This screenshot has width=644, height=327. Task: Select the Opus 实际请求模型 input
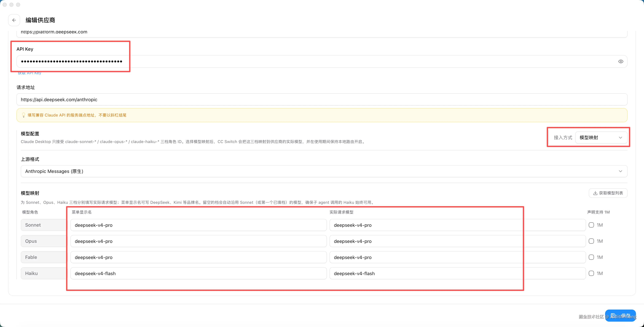coord(458,241)
